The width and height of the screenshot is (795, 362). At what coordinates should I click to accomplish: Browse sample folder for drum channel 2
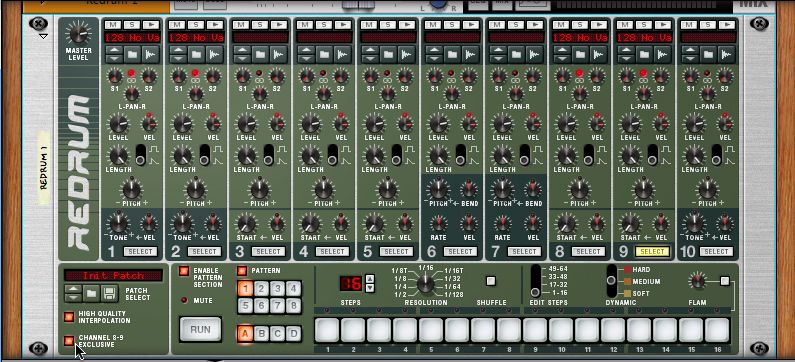point(196,54)
